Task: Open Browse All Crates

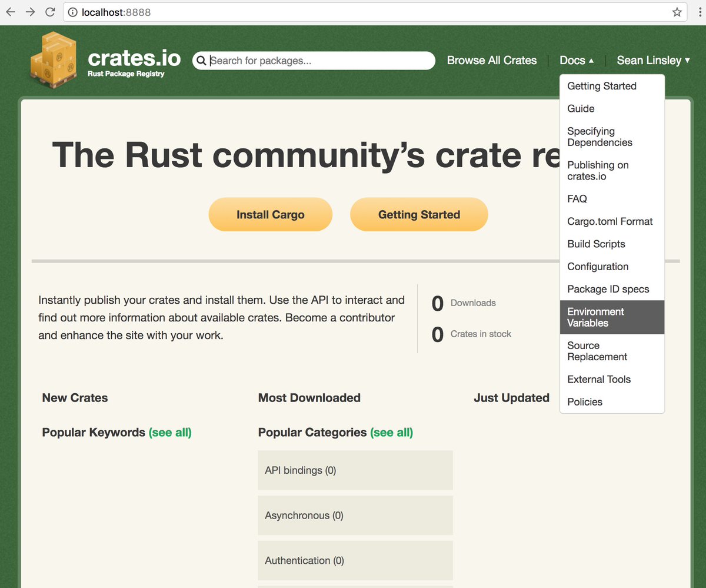Action: click(492, 60)
